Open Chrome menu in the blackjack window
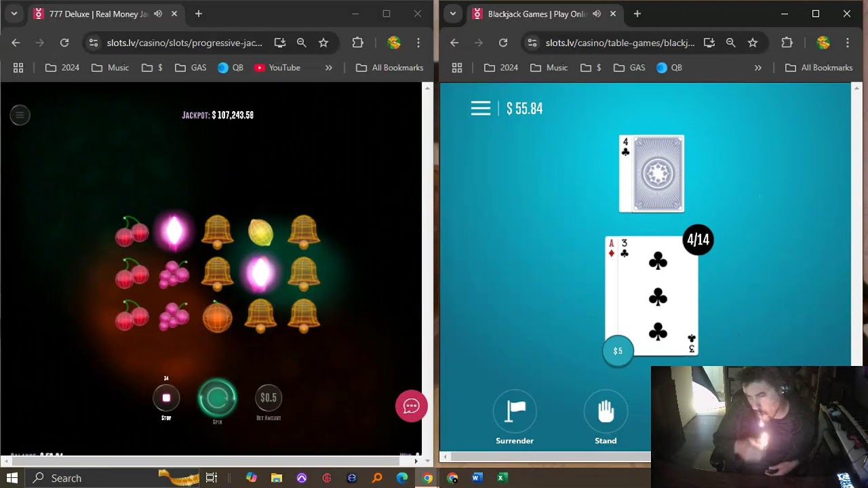 coord(848,43)
